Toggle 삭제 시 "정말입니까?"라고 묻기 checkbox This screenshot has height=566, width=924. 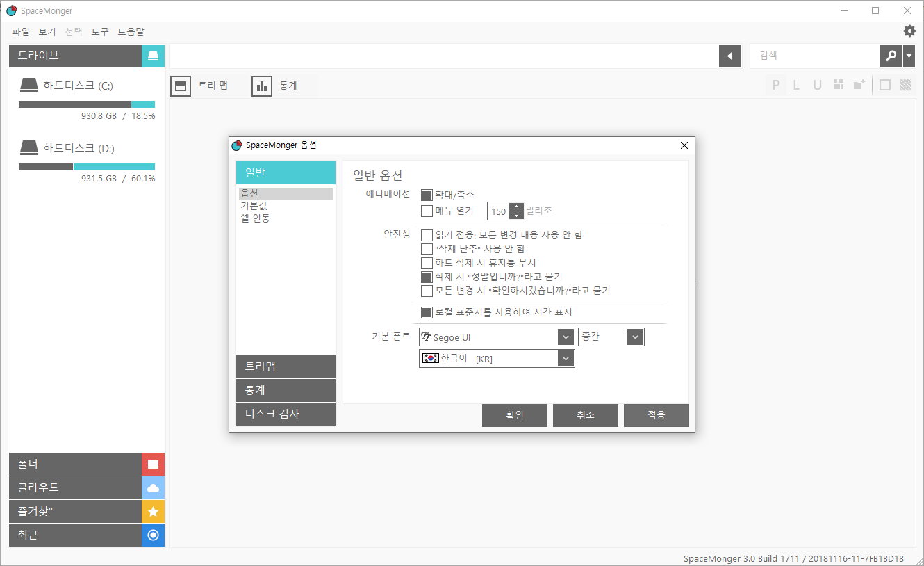(x=427, y=277)
